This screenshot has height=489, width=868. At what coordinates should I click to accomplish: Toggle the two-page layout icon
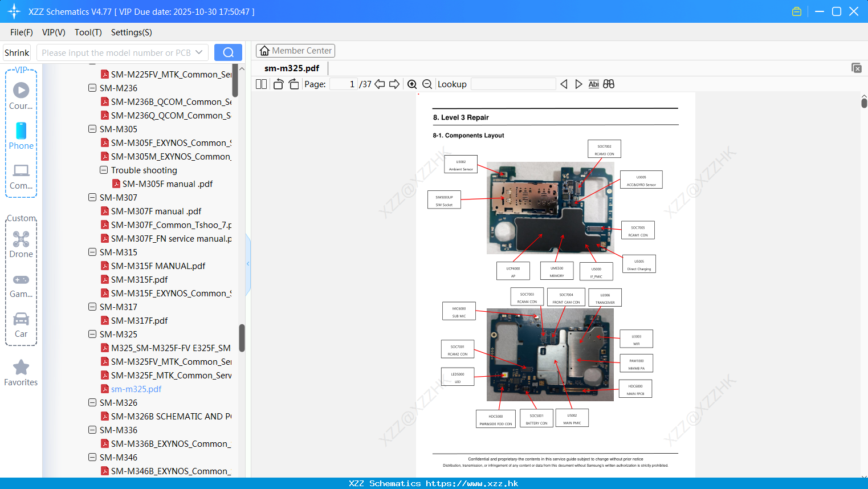click(x=262, y=84)
